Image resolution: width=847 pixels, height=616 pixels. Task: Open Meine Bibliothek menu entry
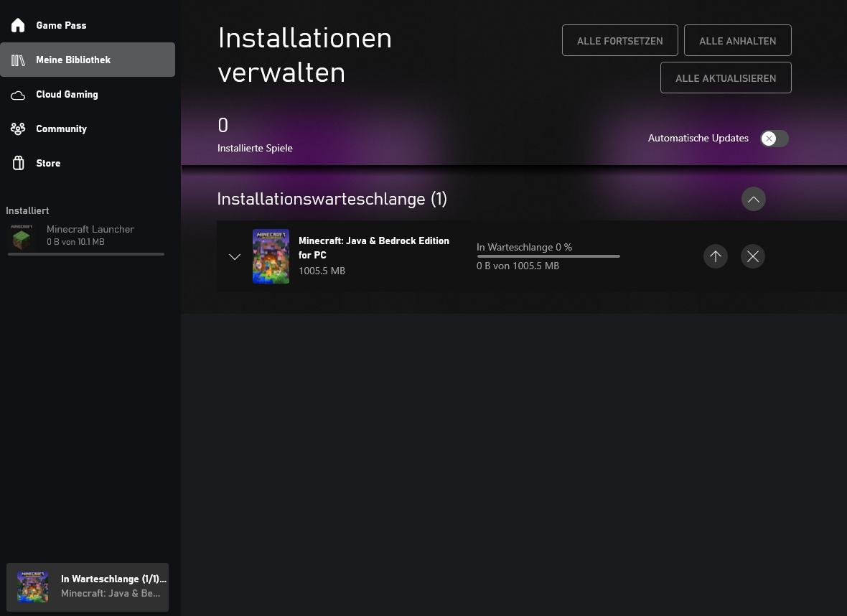click(73, 60)
